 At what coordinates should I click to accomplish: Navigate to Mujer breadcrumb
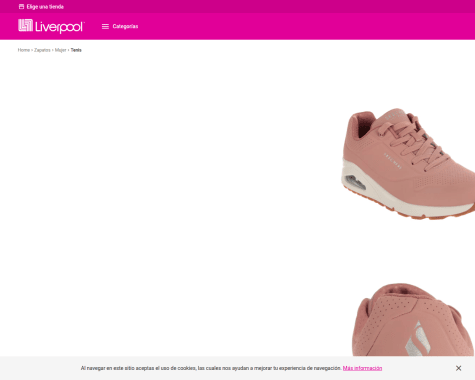[61, 50]
